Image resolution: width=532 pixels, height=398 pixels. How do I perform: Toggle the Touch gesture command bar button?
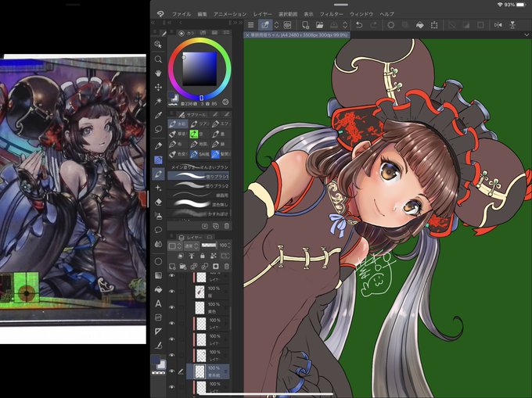point(264,25)
